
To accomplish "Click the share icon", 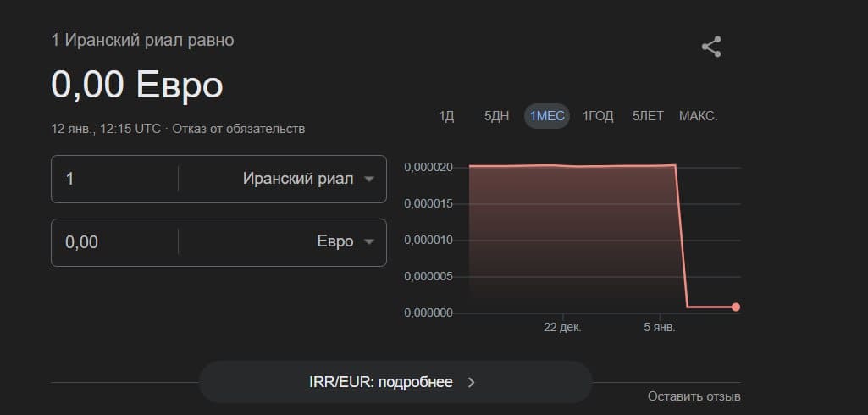I will 711,47.
